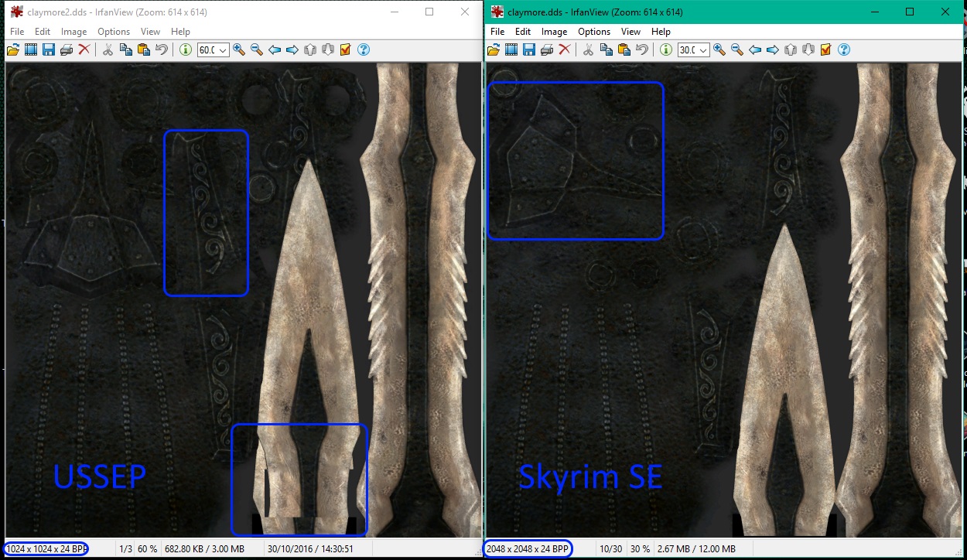Click Open folder icon in claymore2.dds window
Image resolution: width=967 pixels, height=560 pixels.
coord(13,50)
